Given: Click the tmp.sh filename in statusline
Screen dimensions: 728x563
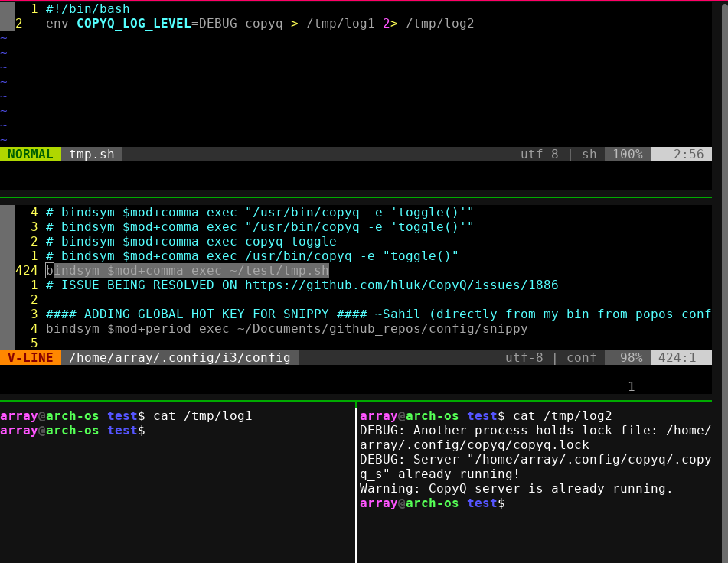Looking at the screenshot, I should (91, 154).
